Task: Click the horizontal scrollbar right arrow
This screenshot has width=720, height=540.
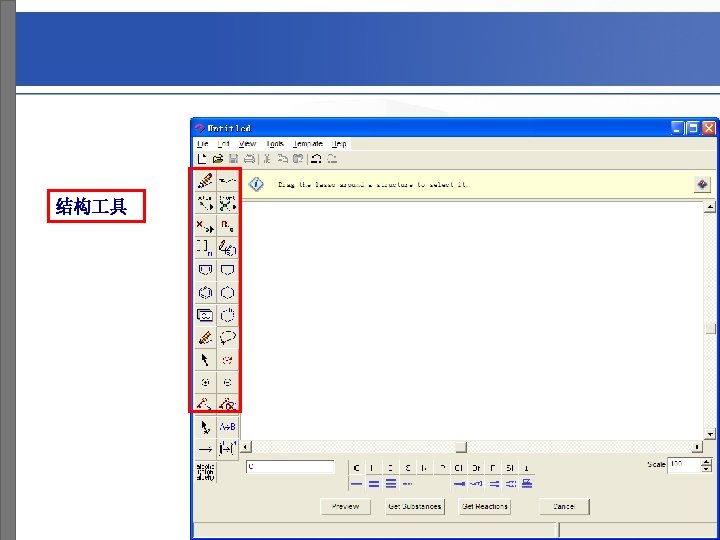Action: pos(697,447)
